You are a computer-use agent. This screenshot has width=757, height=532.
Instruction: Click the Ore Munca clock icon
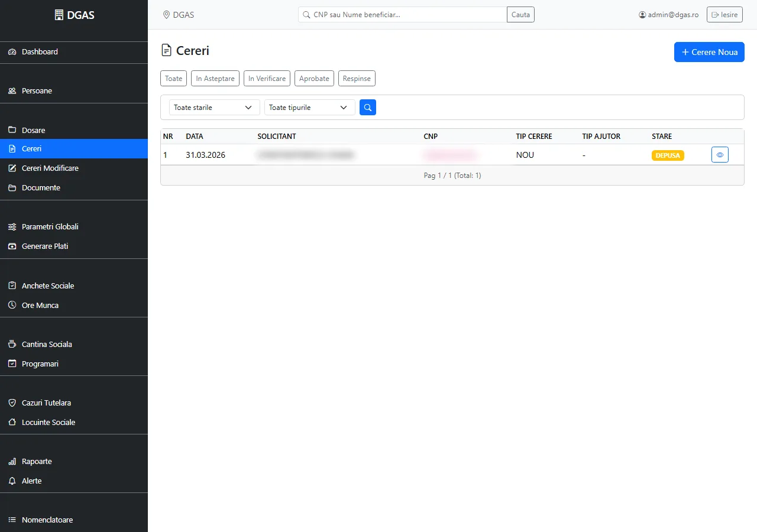12,306
